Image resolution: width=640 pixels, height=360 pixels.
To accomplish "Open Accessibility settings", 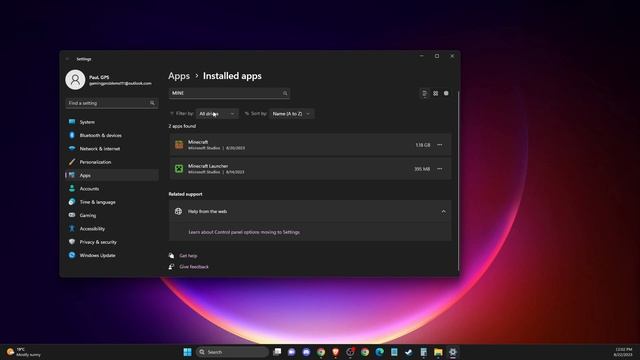I will tap(111, 229).
